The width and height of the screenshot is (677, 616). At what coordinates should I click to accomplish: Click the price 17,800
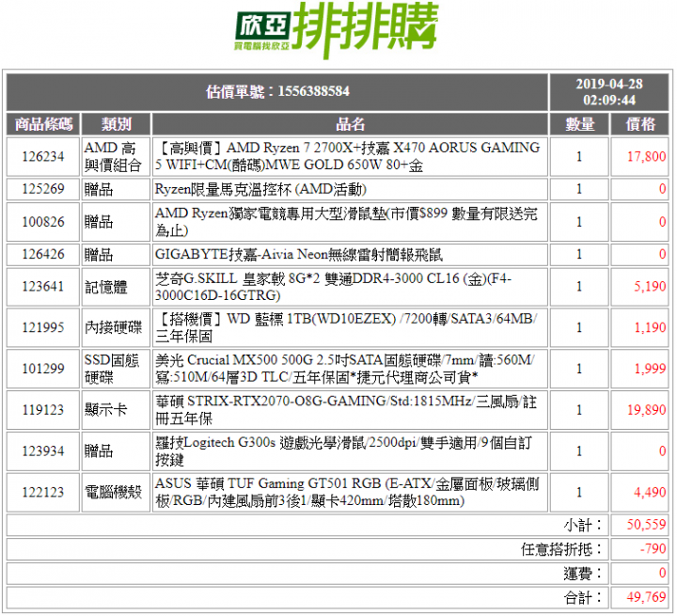click(646, 156)
